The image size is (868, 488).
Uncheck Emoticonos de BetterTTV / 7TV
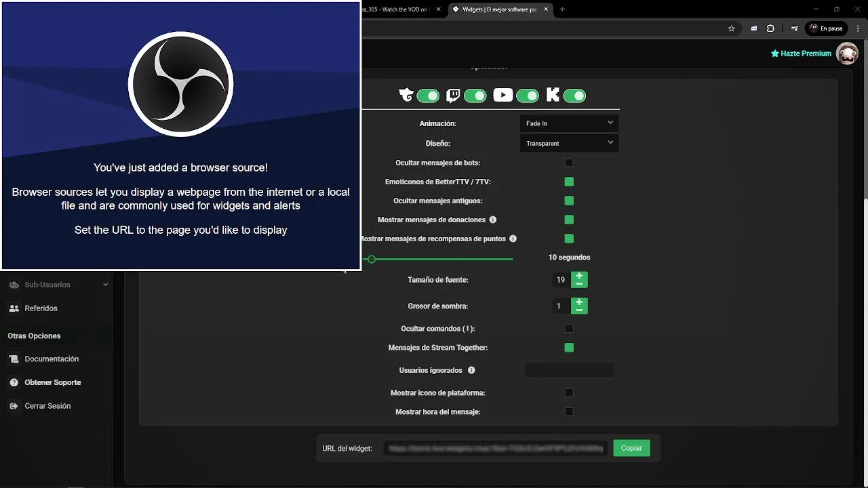[x=569, y=182]
